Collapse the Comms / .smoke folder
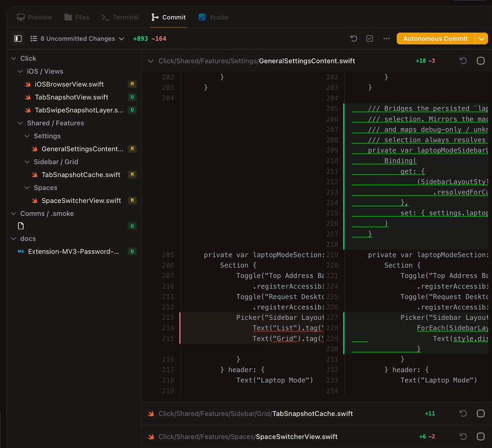This screenshot has height=448, width=492. coord(13,214)
